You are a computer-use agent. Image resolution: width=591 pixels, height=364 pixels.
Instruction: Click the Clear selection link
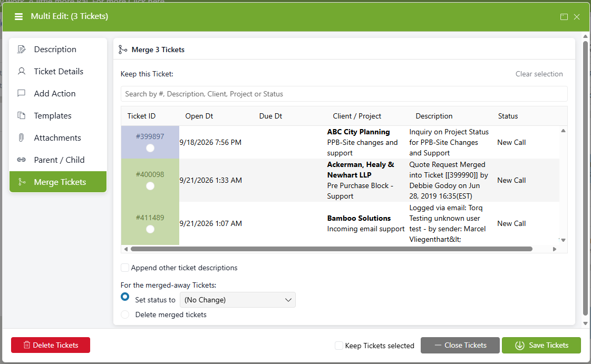[x=539, y=74]
